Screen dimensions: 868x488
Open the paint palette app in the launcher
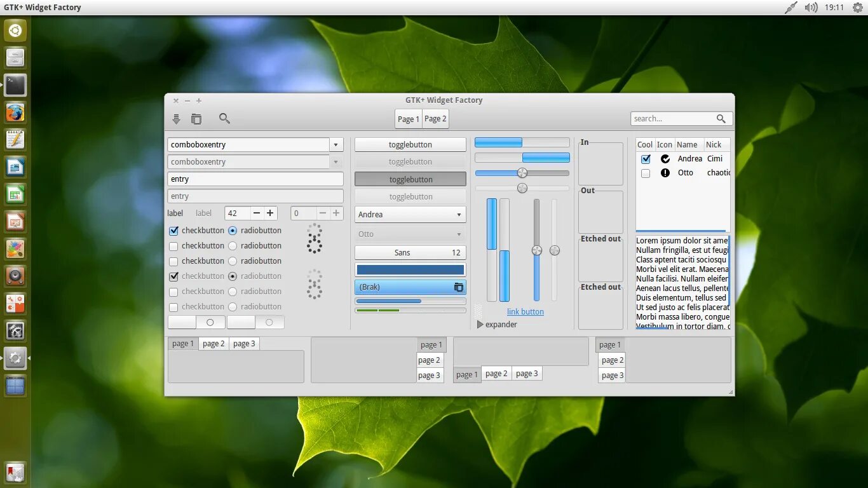(x=15, y=249)
